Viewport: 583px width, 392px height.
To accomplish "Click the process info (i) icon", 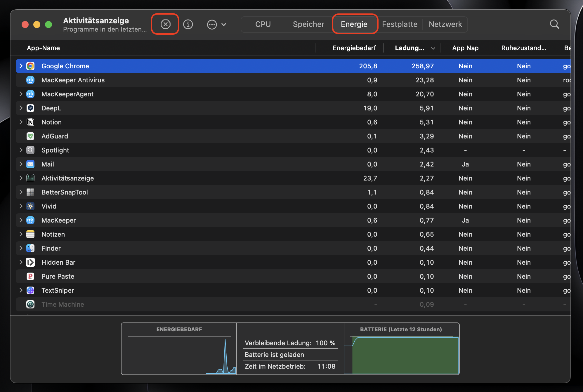I will coord(188,24).
